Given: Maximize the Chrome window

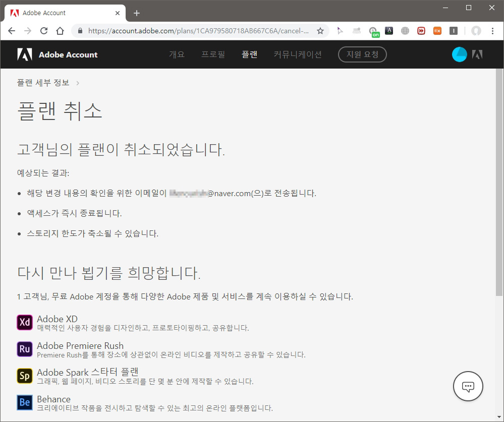Looking at the screenshot, I should pos(469,8).
